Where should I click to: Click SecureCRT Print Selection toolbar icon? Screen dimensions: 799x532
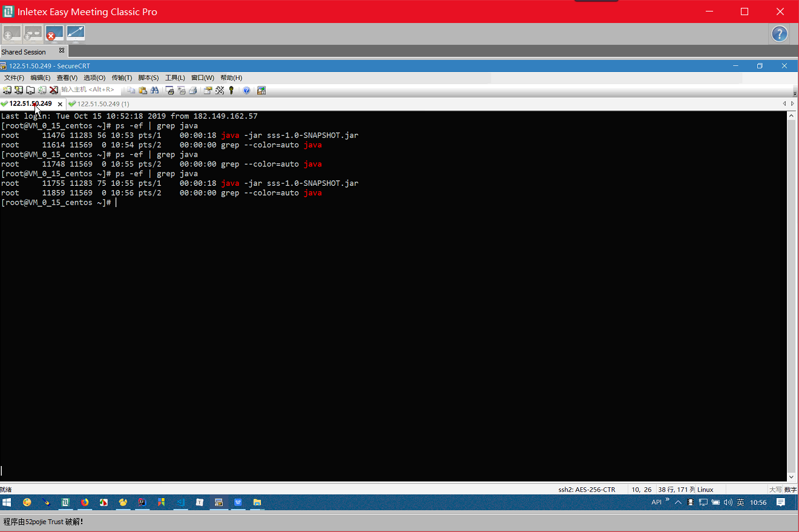point(182,90)
